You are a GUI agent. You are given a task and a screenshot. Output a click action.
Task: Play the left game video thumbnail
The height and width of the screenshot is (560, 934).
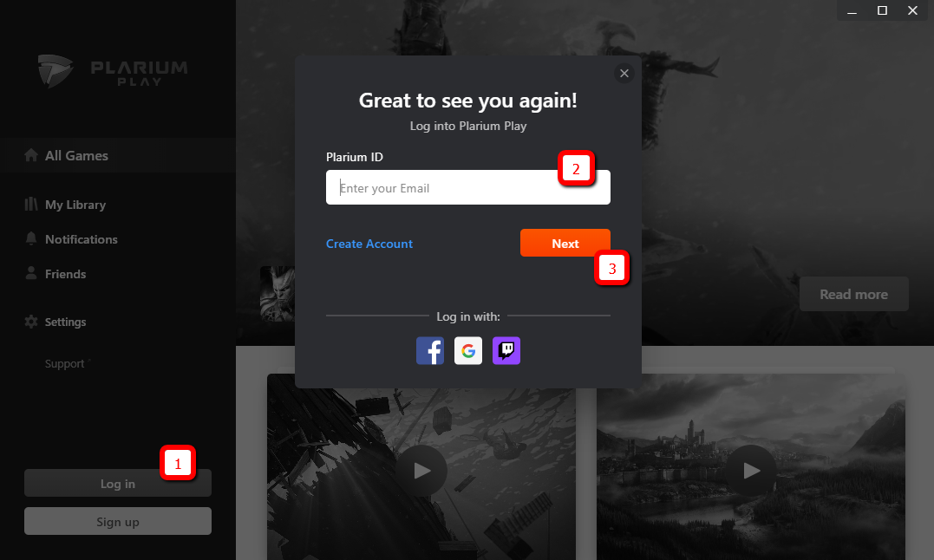(421, 471)
